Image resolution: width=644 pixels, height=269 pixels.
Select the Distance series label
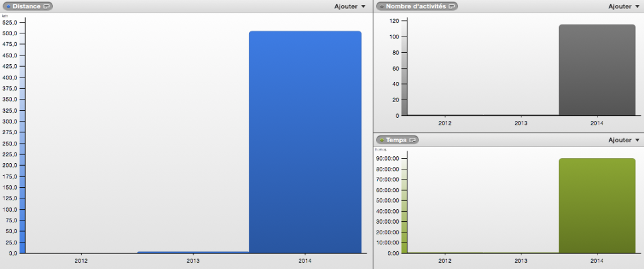(26, 6)
